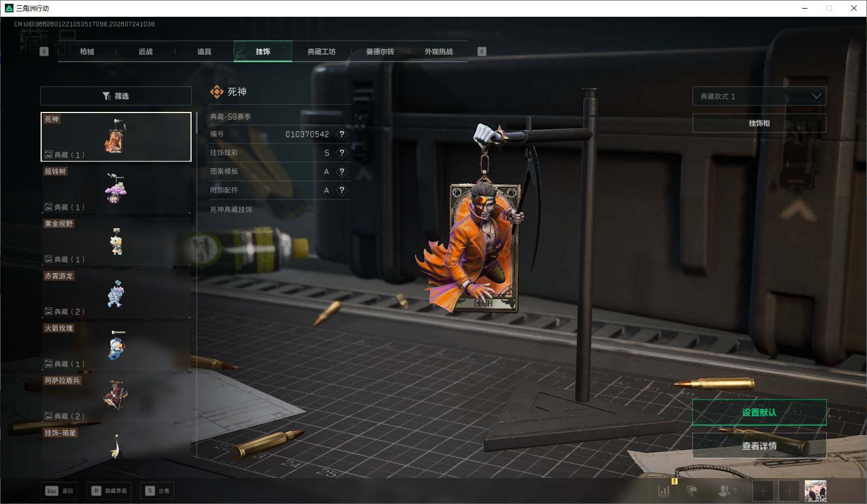
Task: Click the 三角洲行动 app icon in title bar
Action: pyautogui.click(x=9, y=8)
